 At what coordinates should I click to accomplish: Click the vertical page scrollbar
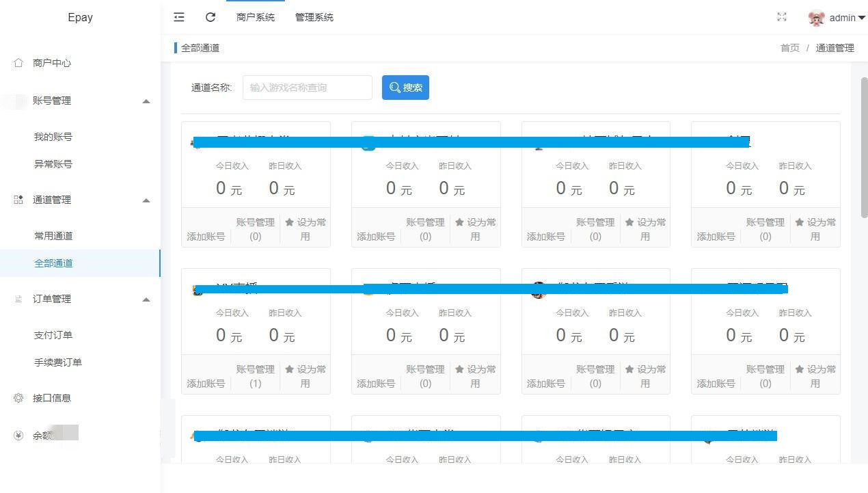[x=864, y=147]
